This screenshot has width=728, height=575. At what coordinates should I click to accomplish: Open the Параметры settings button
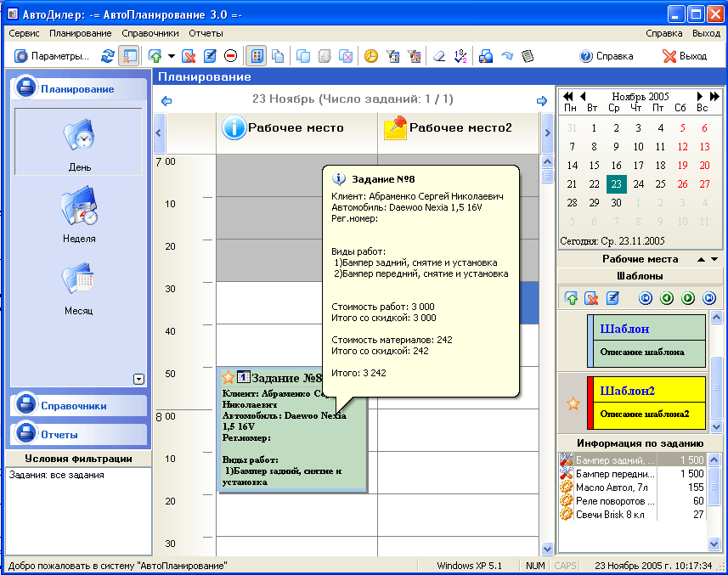point(53,57)
